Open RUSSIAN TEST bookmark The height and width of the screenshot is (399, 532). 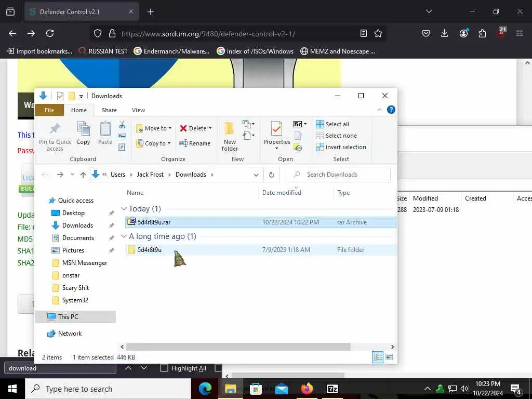[x=103, y=51]
